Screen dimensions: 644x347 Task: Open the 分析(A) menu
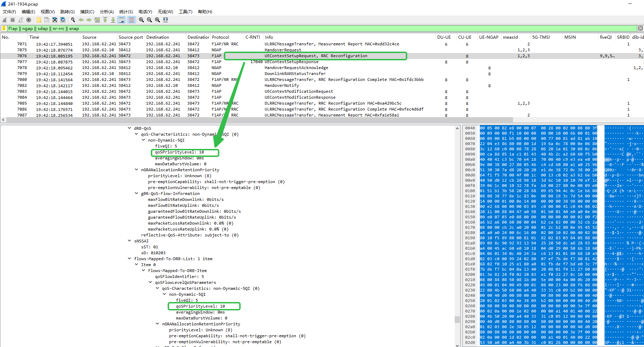(107, 12)
